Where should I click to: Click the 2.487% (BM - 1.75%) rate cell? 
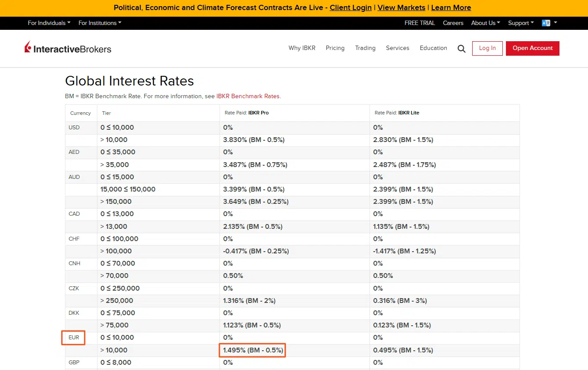coord(445,165)
